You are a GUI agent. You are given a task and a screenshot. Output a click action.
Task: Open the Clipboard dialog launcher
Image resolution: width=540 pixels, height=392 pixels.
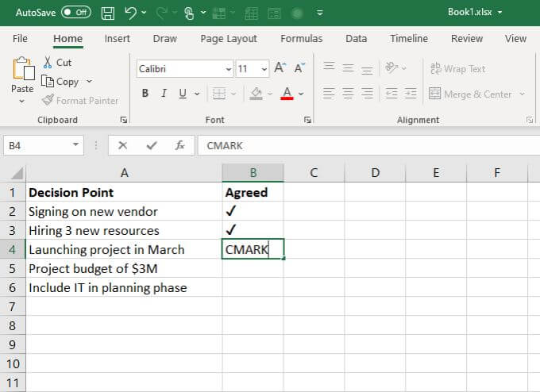[124, 120]
